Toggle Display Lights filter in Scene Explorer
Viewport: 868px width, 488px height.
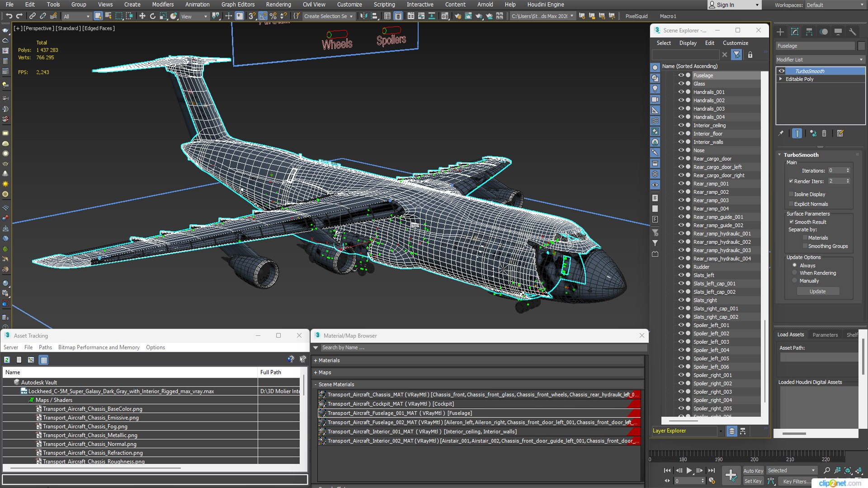pyautogui.click(x=655, y=89)
